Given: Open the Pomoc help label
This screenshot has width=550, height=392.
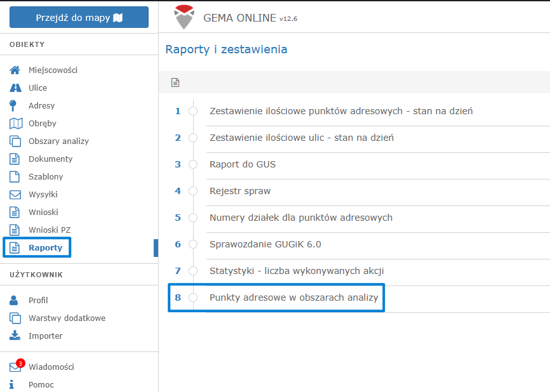Looking at the screenshot, I should click(x=41, y=384).
